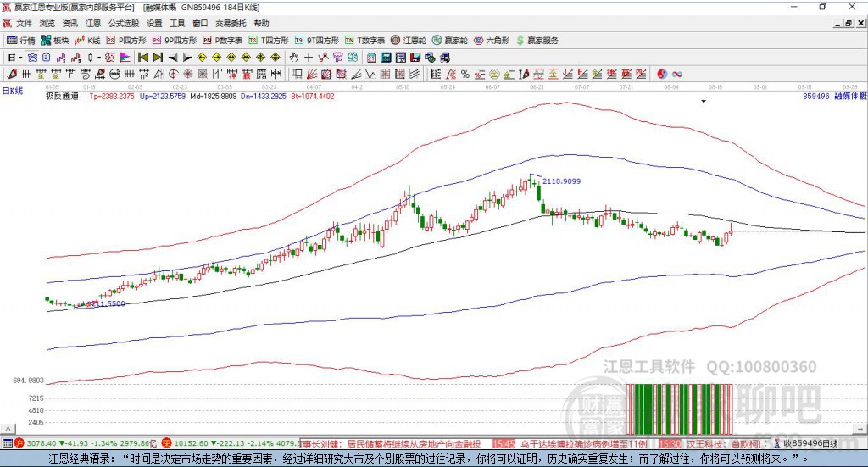The image size is (868, 467).
Task: Click the Md=1825.8809 value
Action: pos(213,96)
